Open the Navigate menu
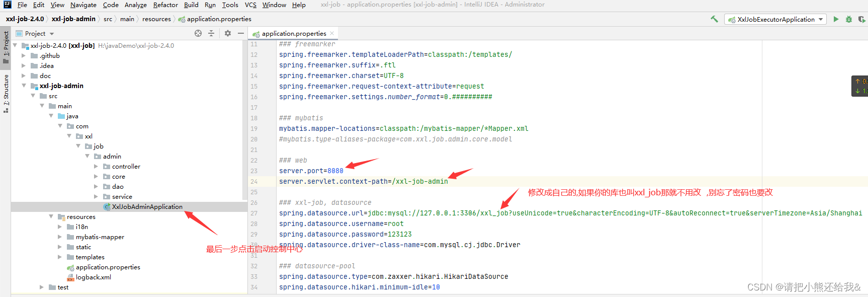 pyautogui.click(x=83, y=5)
